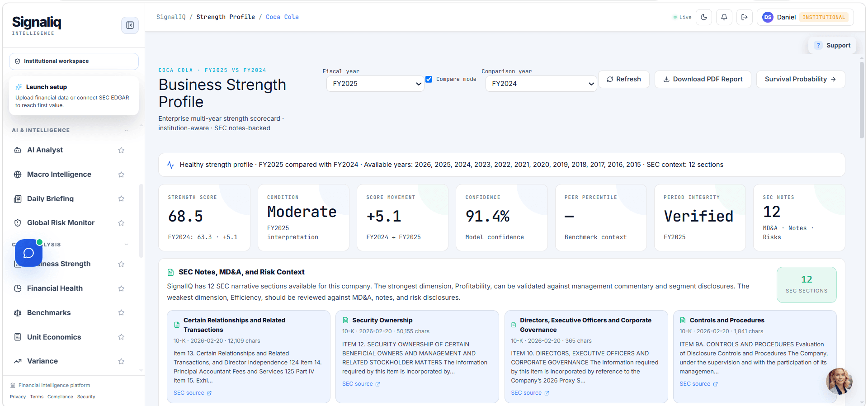Open the Privacy footer link
Viewport: 868px width, 406px height.
click(18, 397)
